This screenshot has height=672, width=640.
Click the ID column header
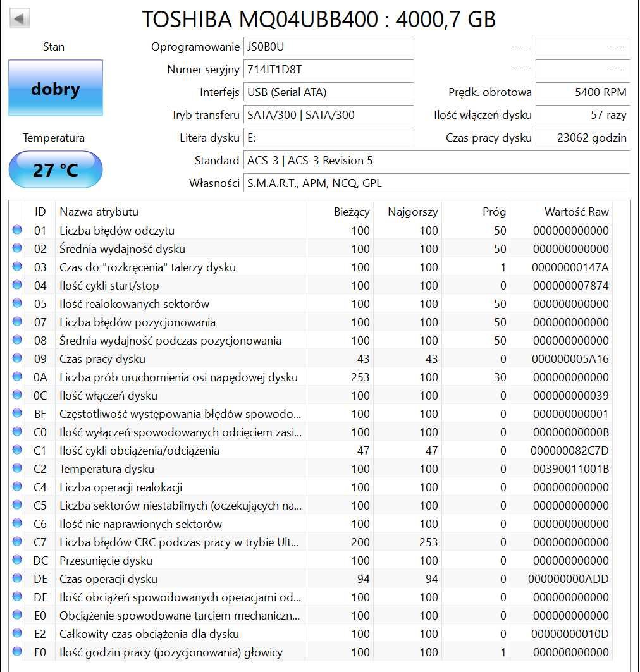click(x=40, y=212)
